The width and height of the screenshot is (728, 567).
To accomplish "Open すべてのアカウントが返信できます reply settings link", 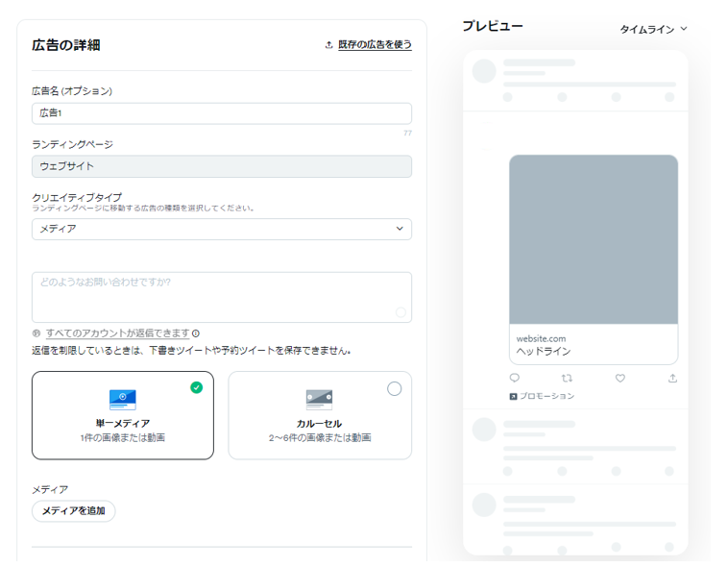I will click(x=117, y=333).
